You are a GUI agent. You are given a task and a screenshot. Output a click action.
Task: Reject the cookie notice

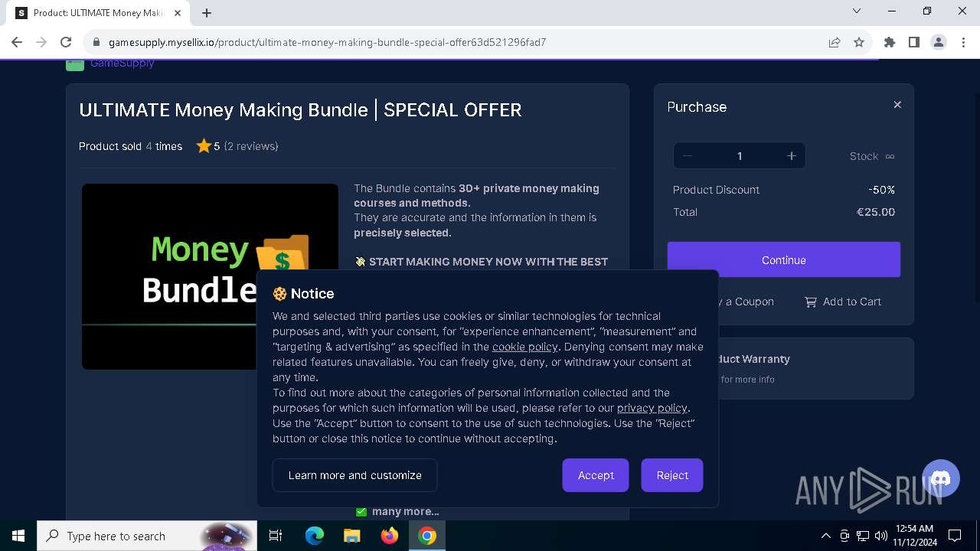[x=672, y=475]
